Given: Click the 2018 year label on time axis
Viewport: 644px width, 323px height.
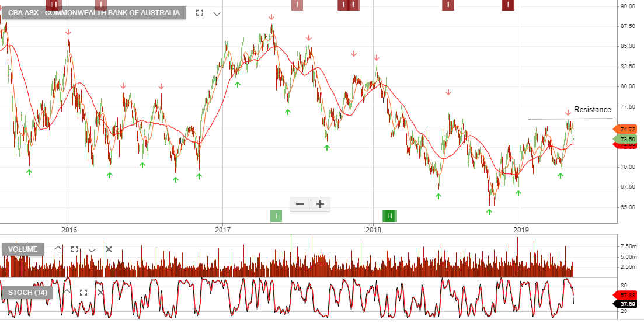Looking at the screenshot, I should pyautogui.click(x=373, y=229).
